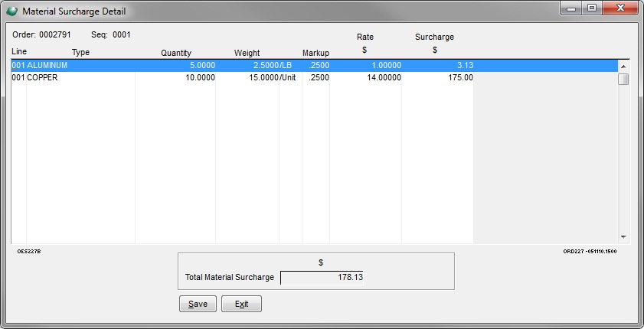Image resolution: width=644 pixels, height=329 pixels.
Task: Select the ALUMINUM row
Action: click(315, 66)
